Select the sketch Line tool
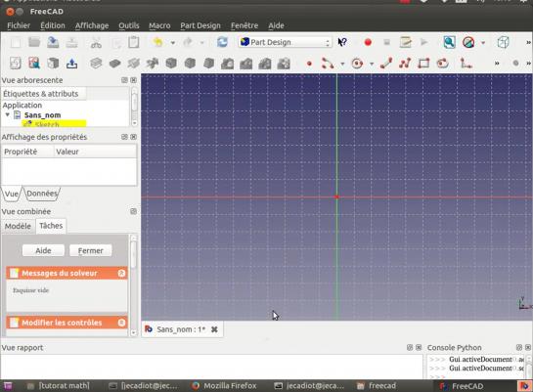The height and width of the screenshot is (392, 533). click(x=386, y=64)
